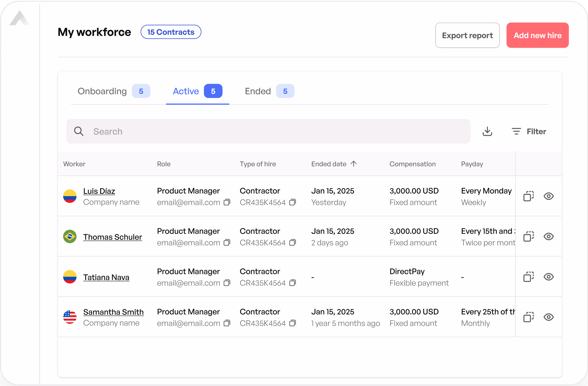
Task: View Samantha Smith's contract via eye icon
Action: 549,317
